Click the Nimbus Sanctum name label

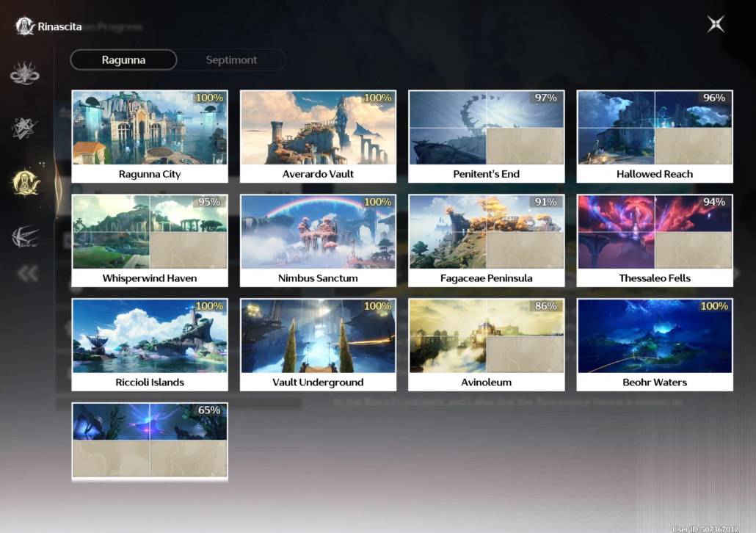pos(319,278)
